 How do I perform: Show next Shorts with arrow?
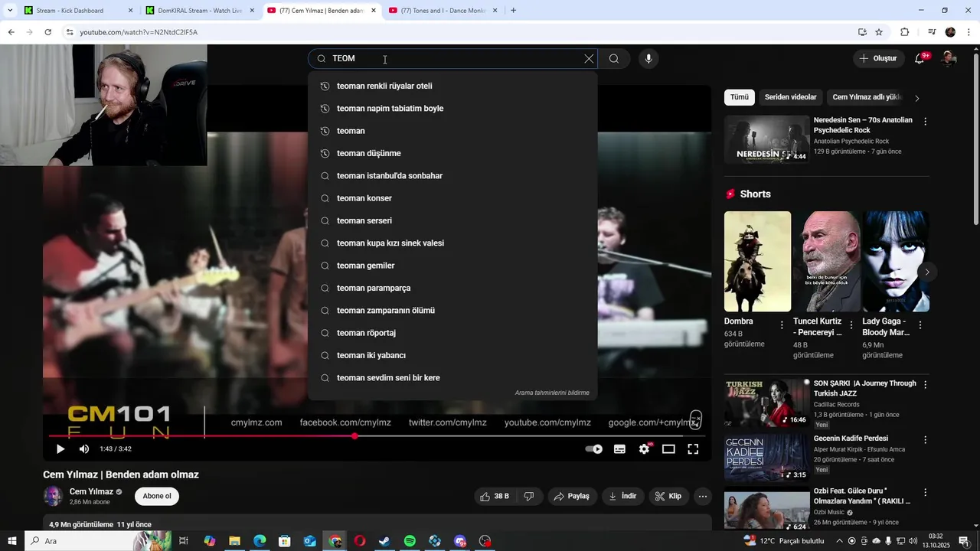click(926, 272)
